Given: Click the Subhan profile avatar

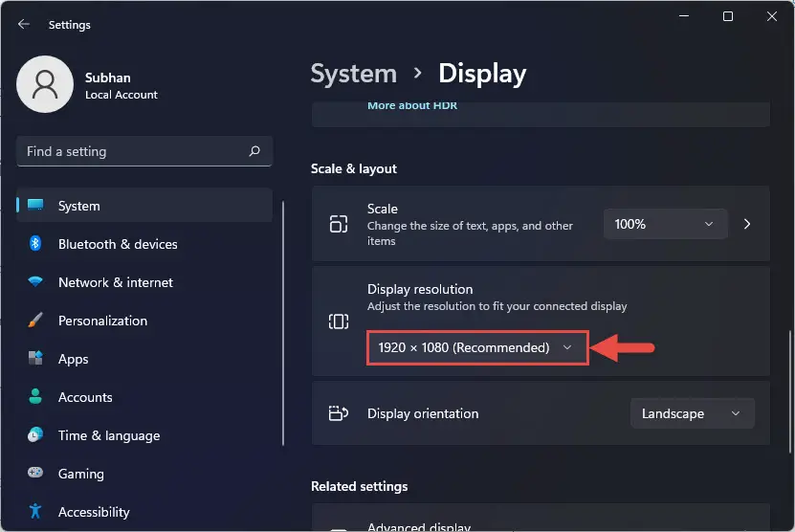Looking at the screenshot, I should (45, 84).
